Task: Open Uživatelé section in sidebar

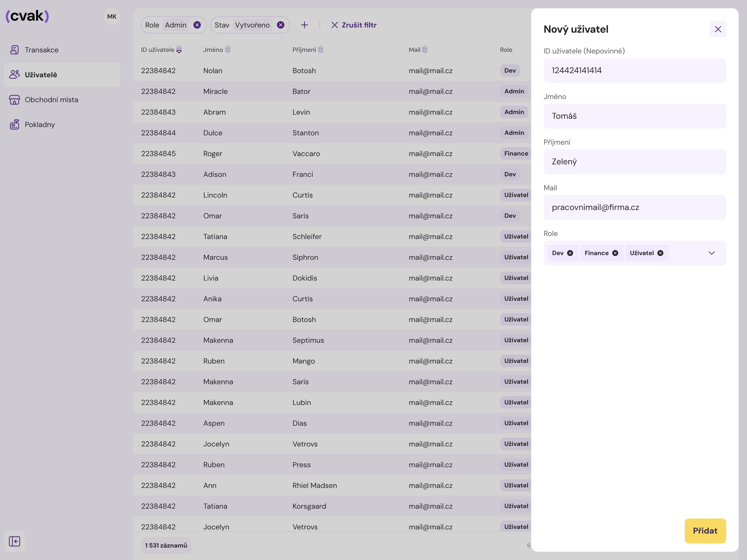Action: 40,75
